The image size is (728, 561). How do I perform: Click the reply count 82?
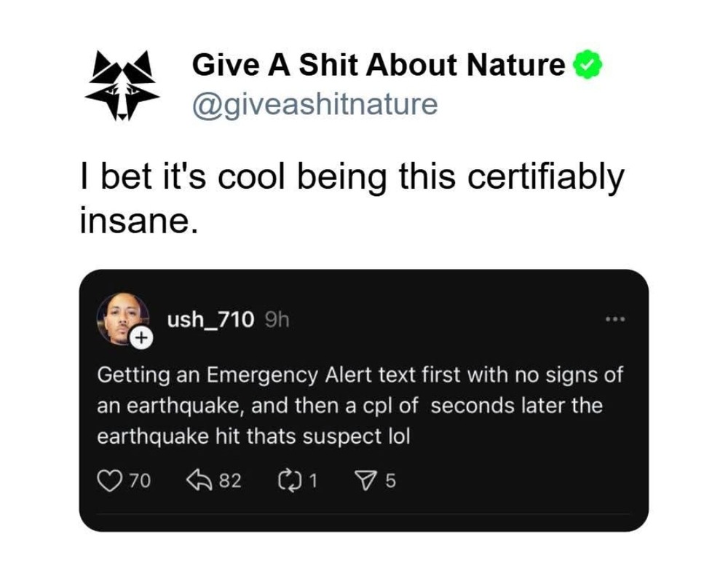(230, 481)
